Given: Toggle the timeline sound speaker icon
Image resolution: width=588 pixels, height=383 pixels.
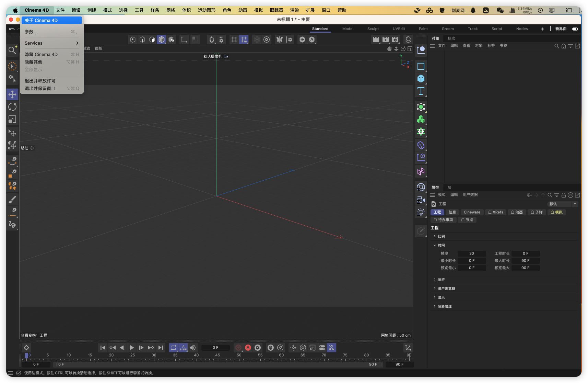Looking at the screenshot, I should click(193, 348).
